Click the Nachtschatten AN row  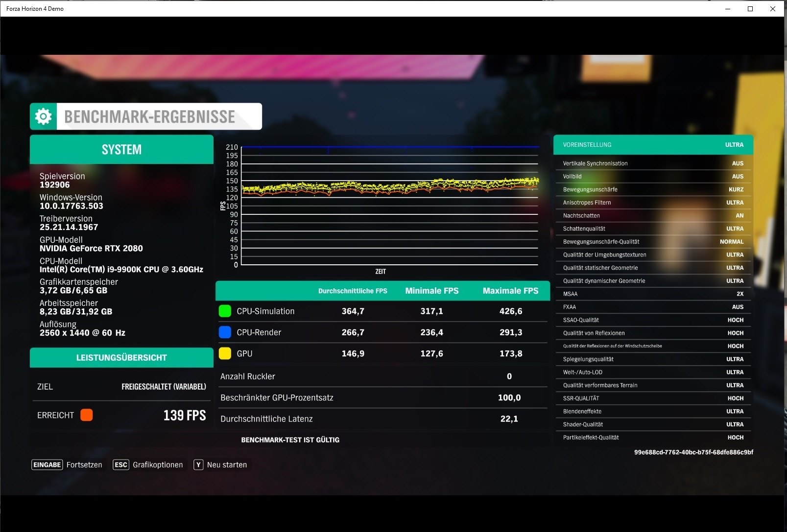[x=653, y=215]
